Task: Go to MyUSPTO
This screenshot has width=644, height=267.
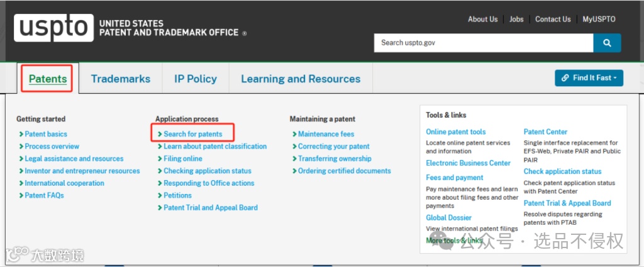Action: (599, 20)
